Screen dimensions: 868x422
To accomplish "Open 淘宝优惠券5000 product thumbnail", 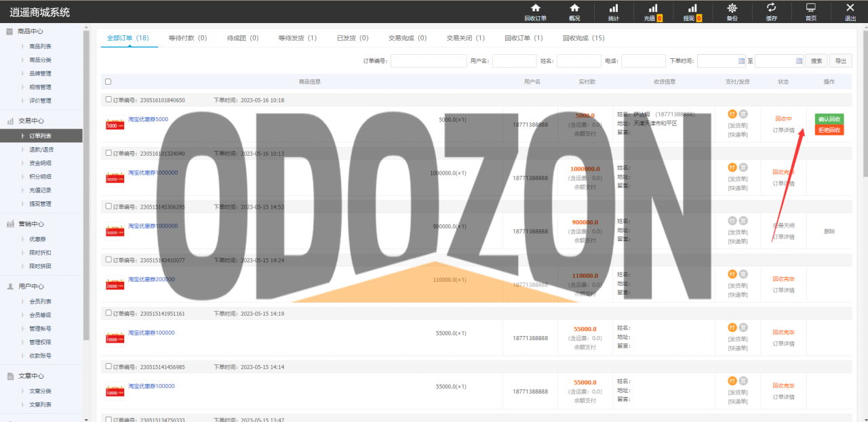I will [115, 125].
